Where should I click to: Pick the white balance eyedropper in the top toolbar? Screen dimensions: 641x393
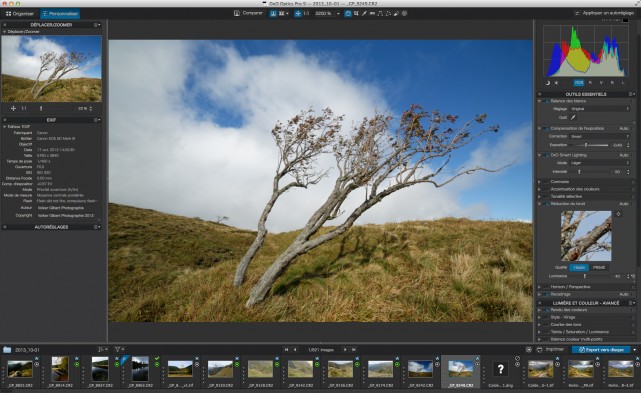pos(364,13)
